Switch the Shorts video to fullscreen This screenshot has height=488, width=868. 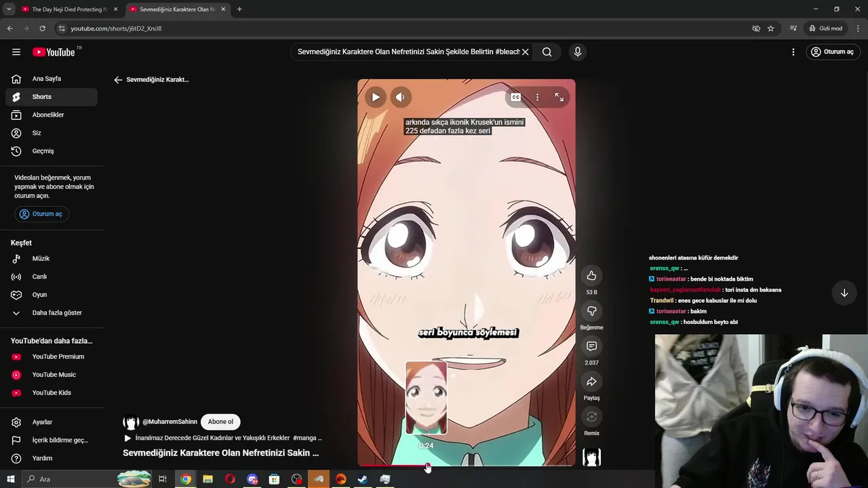click(559, 97)
